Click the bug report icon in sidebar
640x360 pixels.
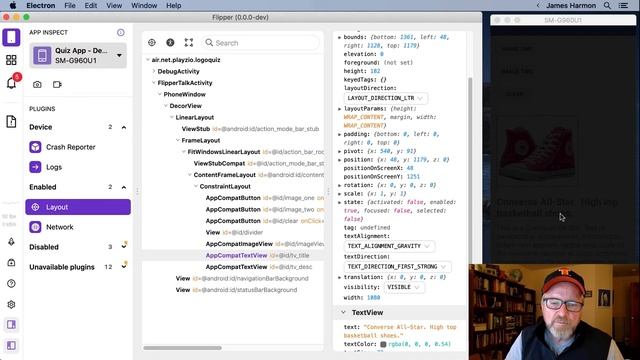pyautogui.click(x=11, y=262)
